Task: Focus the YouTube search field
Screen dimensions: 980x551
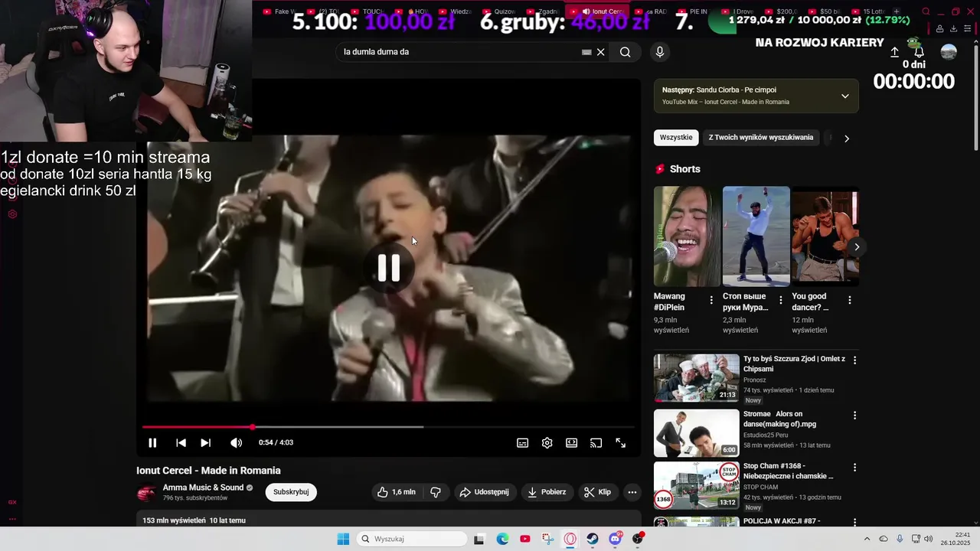Action: coord(459,52)
